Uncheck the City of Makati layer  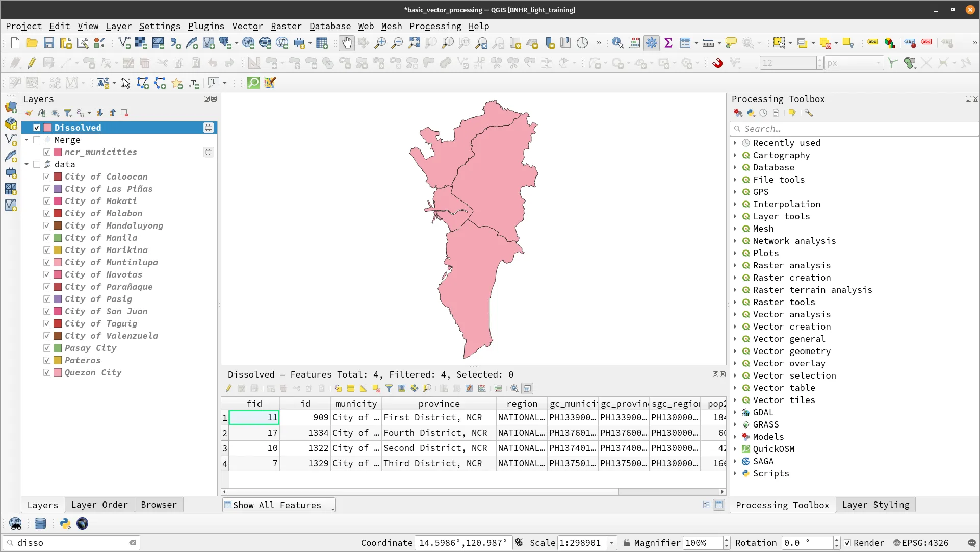pos(46,201)
